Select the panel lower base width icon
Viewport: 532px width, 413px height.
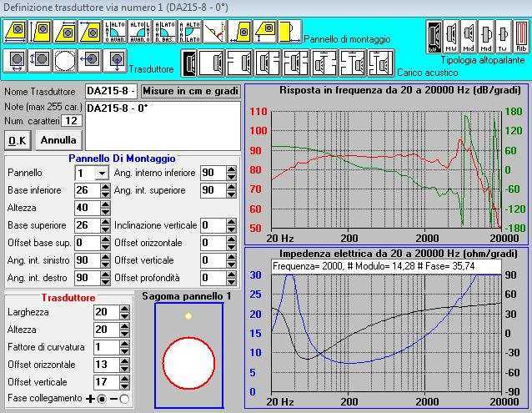pos(16,32)
